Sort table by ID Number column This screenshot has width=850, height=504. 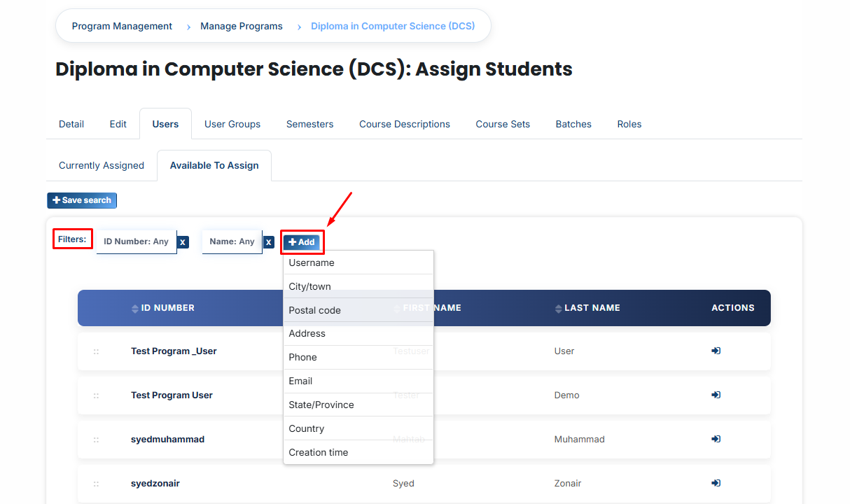pos(163,308)
